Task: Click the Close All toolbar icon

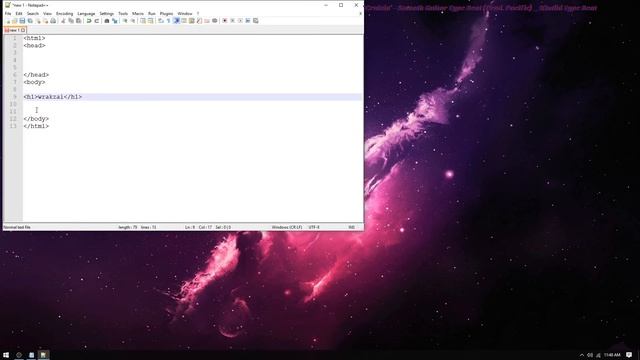Action: click(45, 21)
